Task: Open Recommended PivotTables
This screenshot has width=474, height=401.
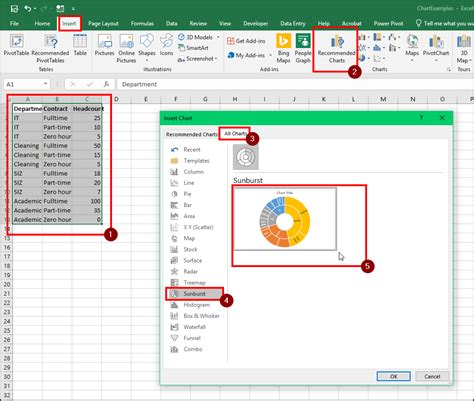Action: point(50,48)
